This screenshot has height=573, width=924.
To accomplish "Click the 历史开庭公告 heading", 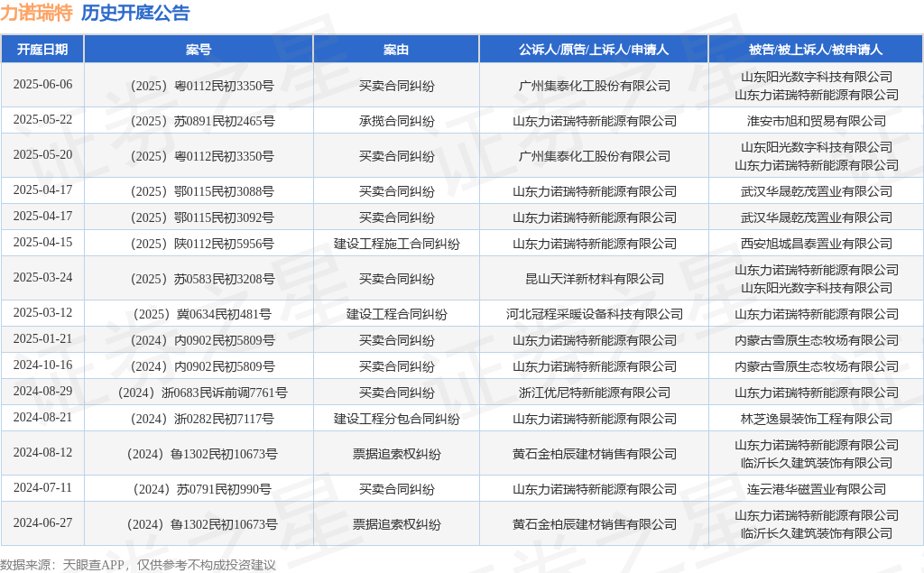I will 135,13.
